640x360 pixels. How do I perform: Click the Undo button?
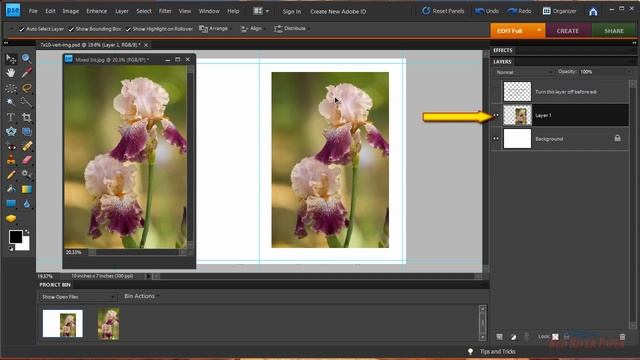tap(487, 11)
